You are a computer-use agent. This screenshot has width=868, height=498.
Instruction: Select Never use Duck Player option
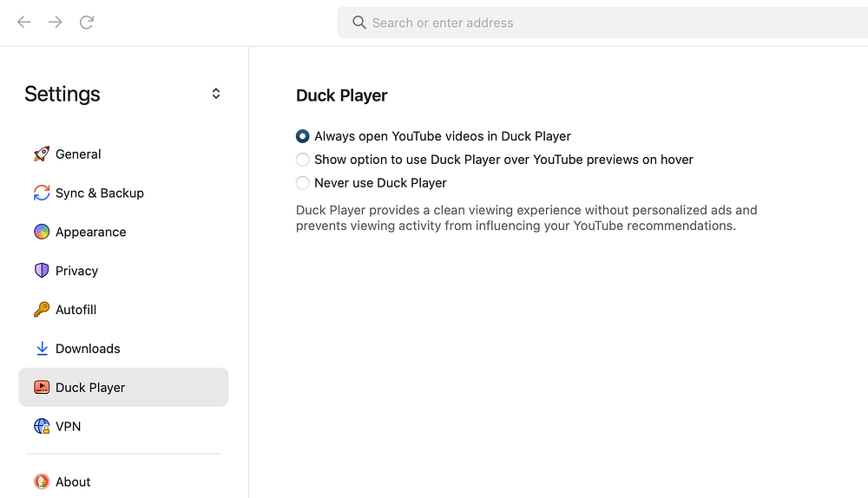click(303, 183)
